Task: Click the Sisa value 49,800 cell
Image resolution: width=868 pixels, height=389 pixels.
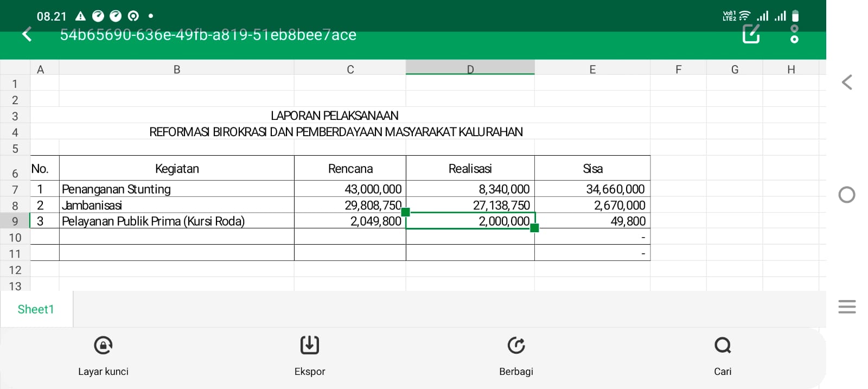Action: [x=592, y=221]
